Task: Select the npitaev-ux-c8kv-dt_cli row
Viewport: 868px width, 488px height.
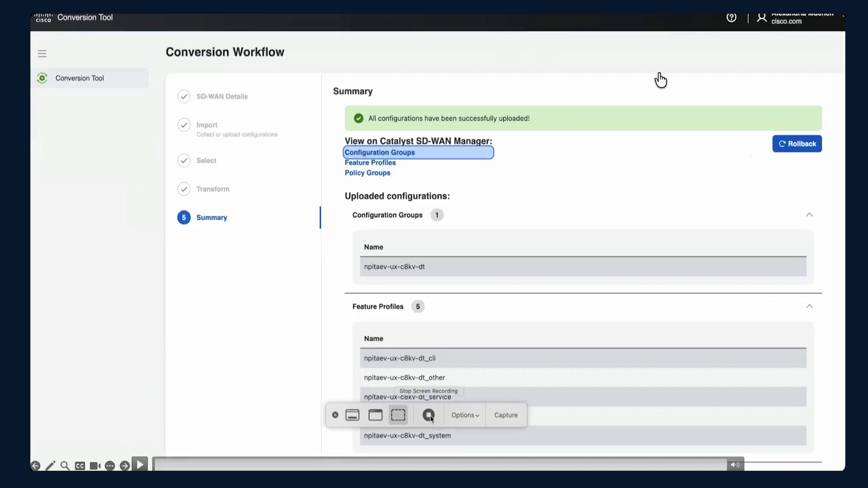Action: pos(583,358)
